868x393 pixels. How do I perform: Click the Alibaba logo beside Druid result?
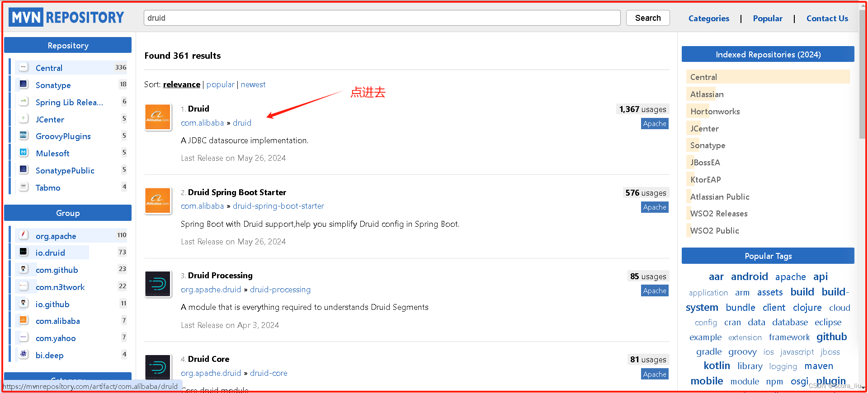158,117
